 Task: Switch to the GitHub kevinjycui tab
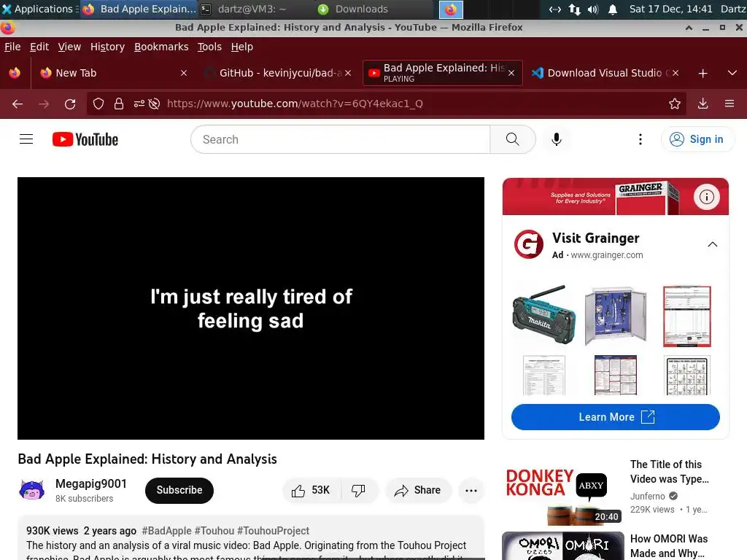[279, 73]
